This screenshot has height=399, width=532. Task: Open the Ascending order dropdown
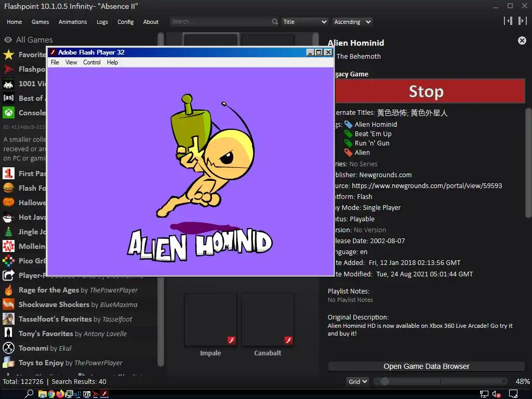[x=352, y=22]
